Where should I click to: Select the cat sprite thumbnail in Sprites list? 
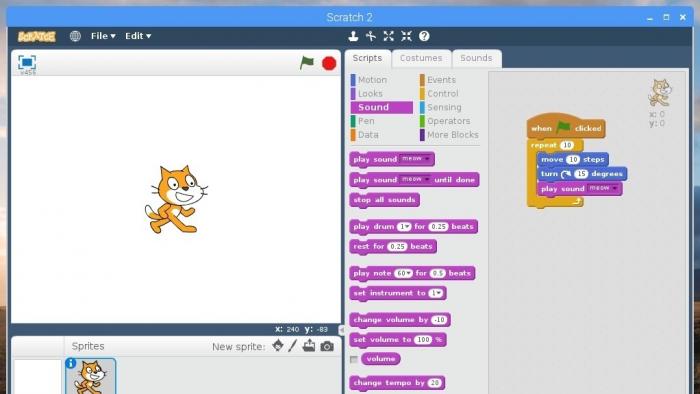pos(91,376)
